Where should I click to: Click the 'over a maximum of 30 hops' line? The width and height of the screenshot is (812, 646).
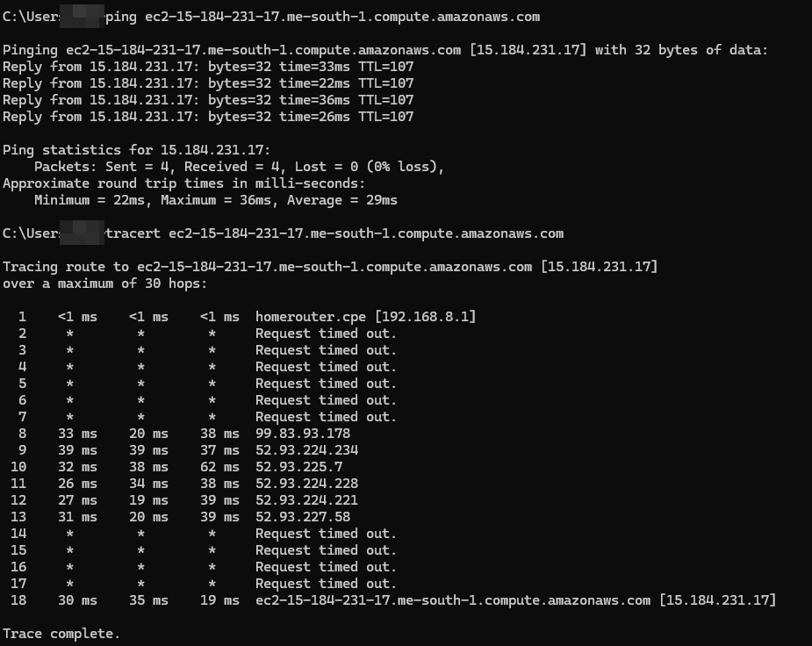tap(104, 284)
